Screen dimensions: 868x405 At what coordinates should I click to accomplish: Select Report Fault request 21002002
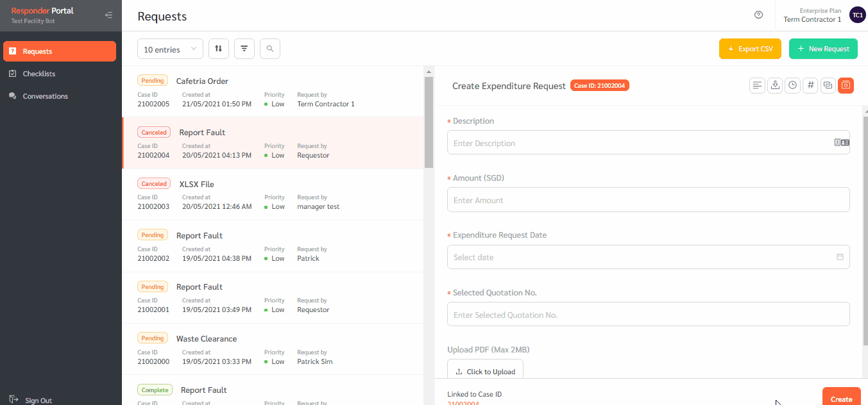[x=273, y=246]
